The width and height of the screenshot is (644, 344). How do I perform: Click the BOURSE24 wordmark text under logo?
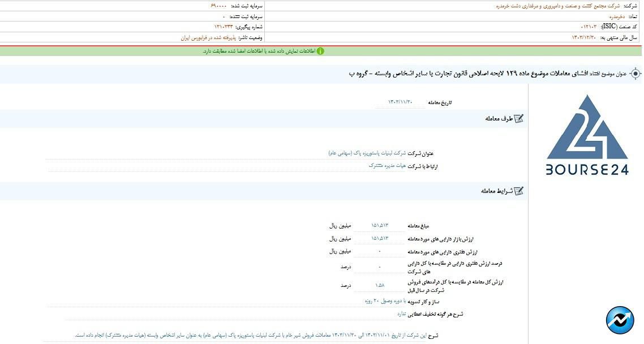click(587, 170)
